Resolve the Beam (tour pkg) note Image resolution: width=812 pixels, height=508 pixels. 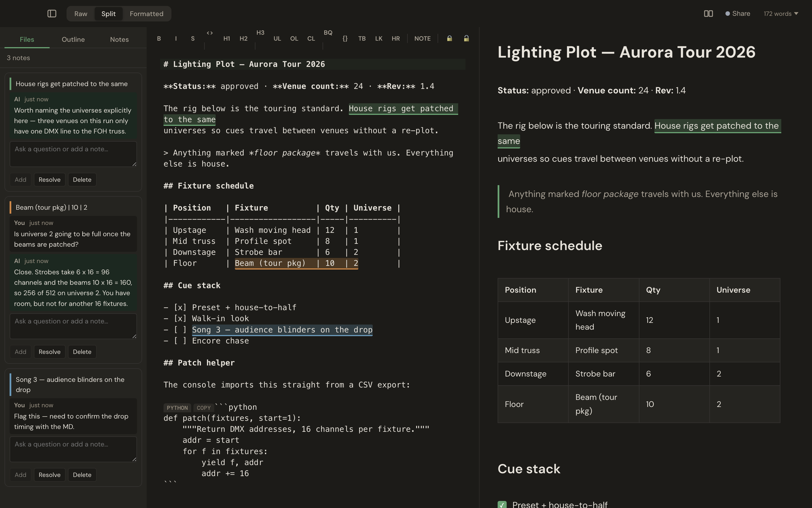click(49, 352)
